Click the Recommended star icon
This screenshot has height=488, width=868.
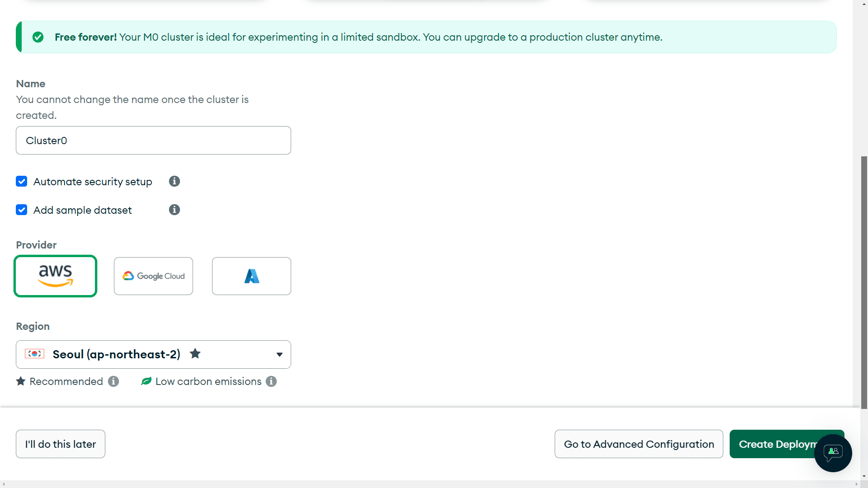point(21,381)
